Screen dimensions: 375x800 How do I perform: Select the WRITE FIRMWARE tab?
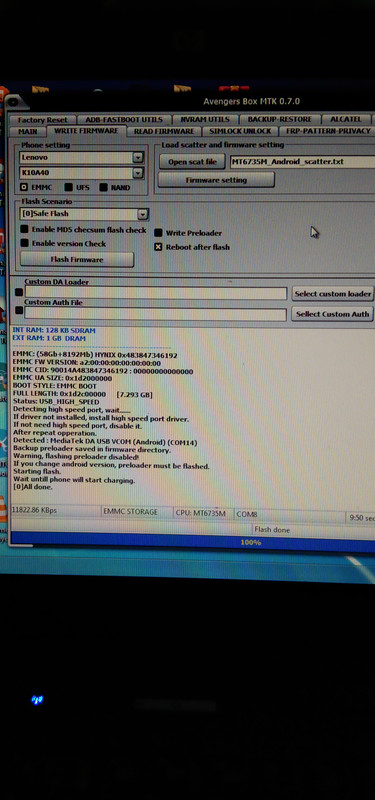click(x=86, y=131)
